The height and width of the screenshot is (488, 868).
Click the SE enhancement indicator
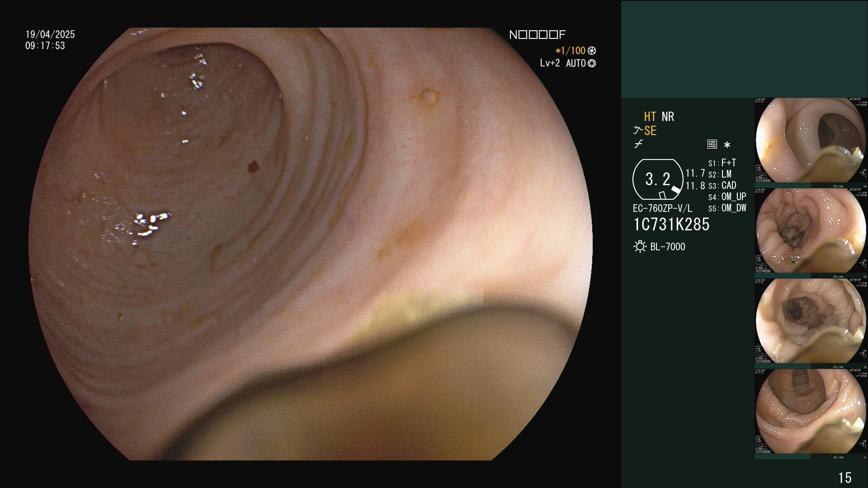click(650, 131)
